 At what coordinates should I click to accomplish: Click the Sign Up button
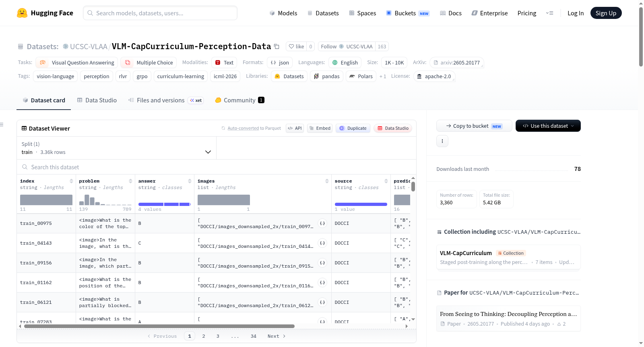pos(606,13)
